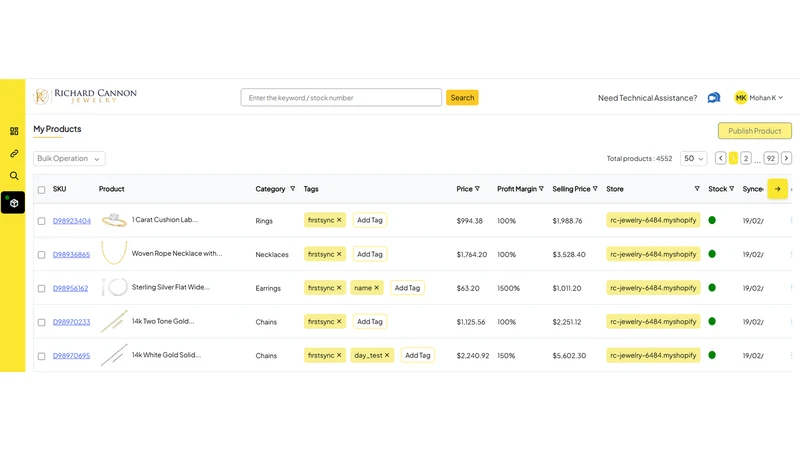The height and width of the screenshot is (450, 800).
Task: Remove firstsync tag from 14k Two Tone Gold row
Action: pyautogui.click(x=339, y=321)
